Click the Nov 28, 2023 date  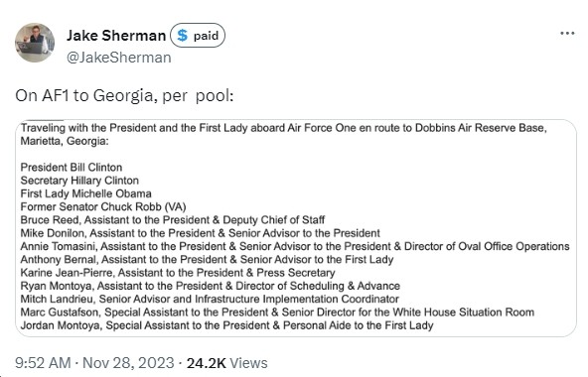128,363
